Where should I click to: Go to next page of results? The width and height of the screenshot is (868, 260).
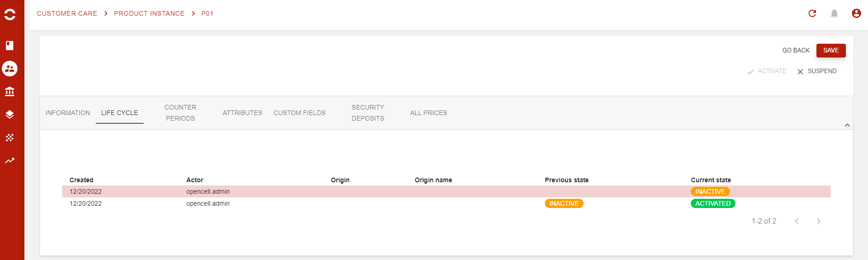pos(819,221)
